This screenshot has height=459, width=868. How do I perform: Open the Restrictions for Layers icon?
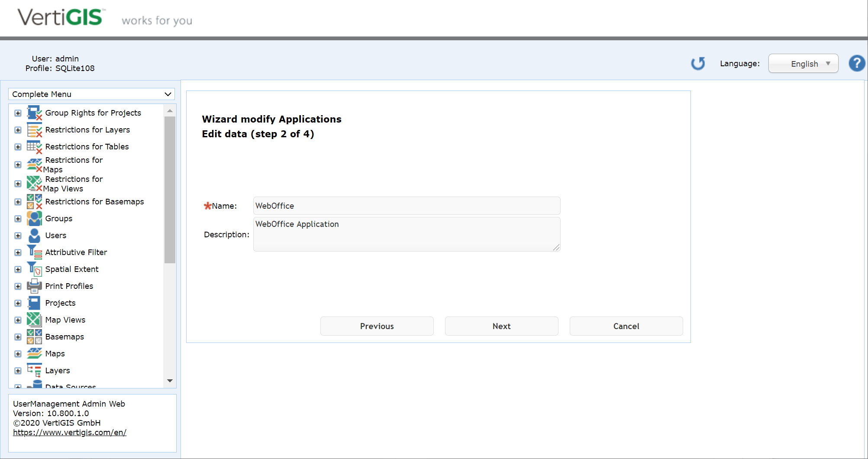click(x=34, y=129)
